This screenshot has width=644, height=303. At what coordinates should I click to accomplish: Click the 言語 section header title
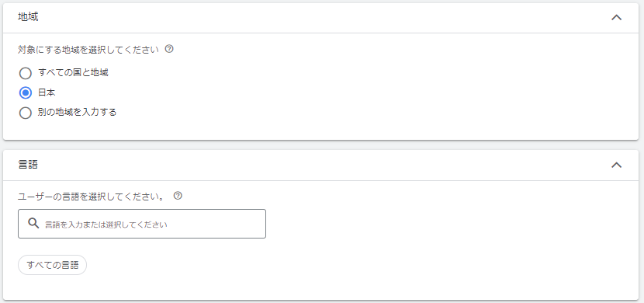click(29, 165)
